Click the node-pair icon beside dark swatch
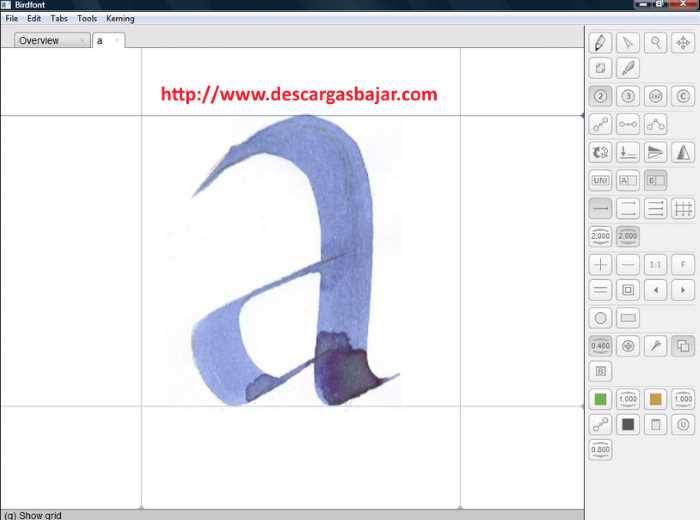The image size is (700, 520). [x=600, y=424]
